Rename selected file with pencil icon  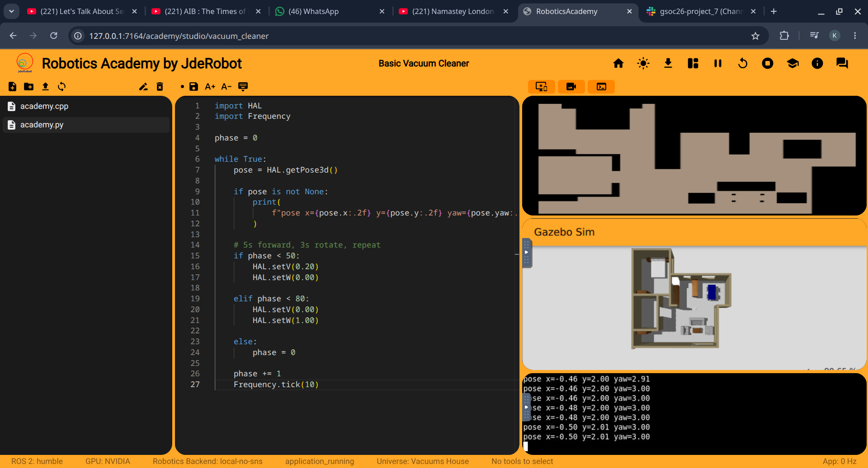(x=143, y=87)
